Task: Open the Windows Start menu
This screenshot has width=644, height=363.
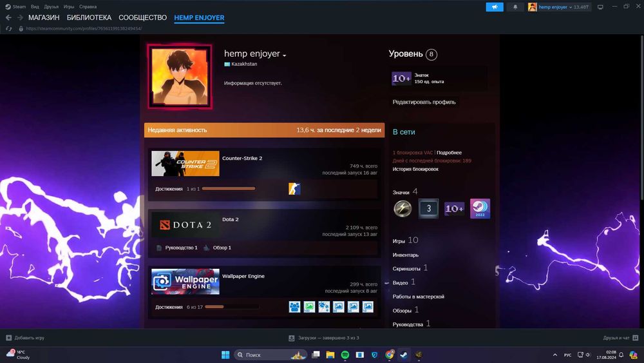Action: (225, 355)
